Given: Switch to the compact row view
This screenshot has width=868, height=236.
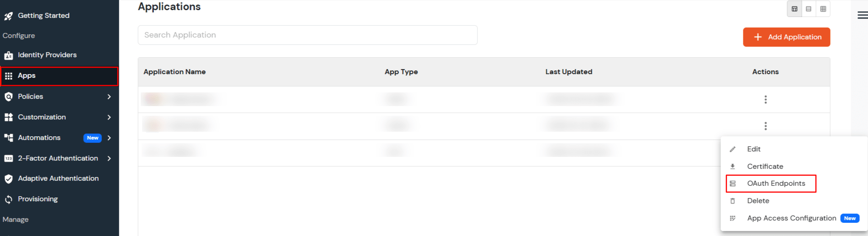Looking at the screenshot, I should (809, 9).
